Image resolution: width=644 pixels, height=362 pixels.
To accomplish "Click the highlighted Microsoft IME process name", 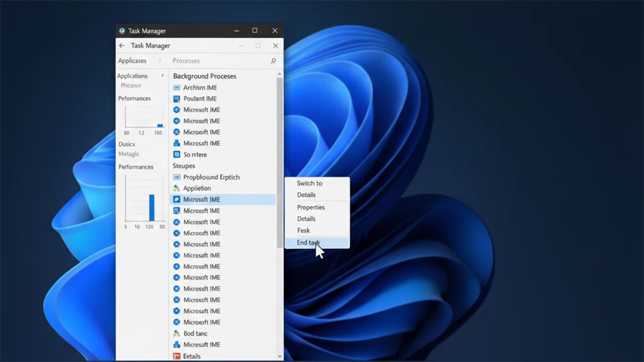I will coord(202,200).
